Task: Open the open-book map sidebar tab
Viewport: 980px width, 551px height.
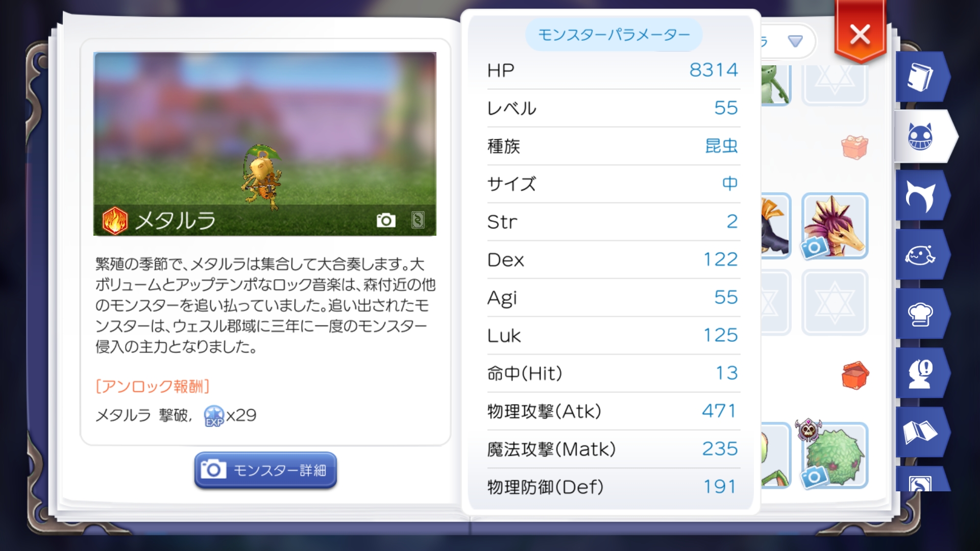Action: (920, 433)
